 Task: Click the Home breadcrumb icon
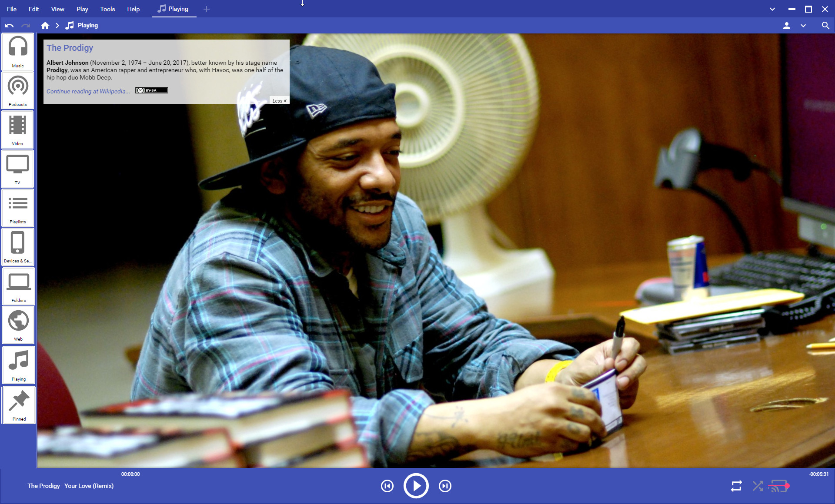45,26
